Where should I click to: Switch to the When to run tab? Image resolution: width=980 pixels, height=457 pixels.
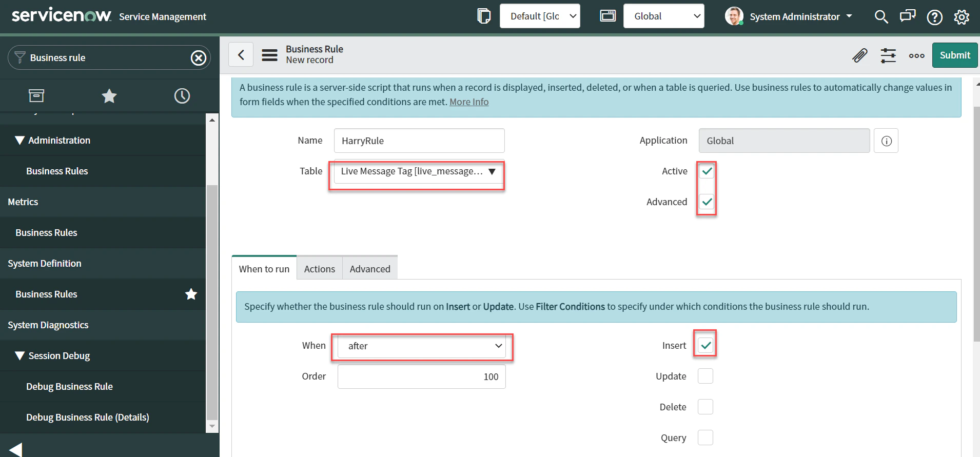tap(264, 269)
